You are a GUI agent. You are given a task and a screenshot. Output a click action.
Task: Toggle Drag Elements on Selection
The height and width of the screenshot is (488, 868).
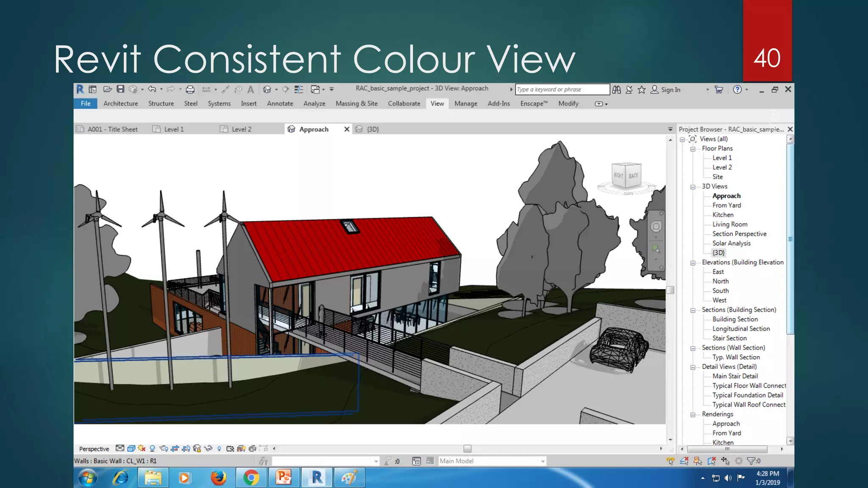725,461
